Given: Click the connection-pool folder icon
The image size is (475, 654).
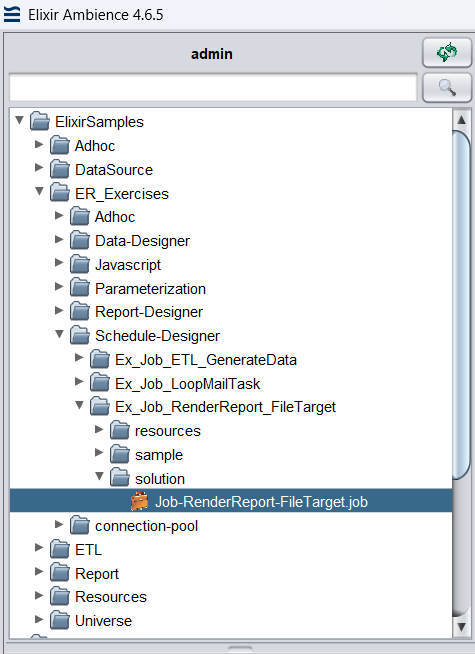Looking at the screenshot, I should (80, 526).
